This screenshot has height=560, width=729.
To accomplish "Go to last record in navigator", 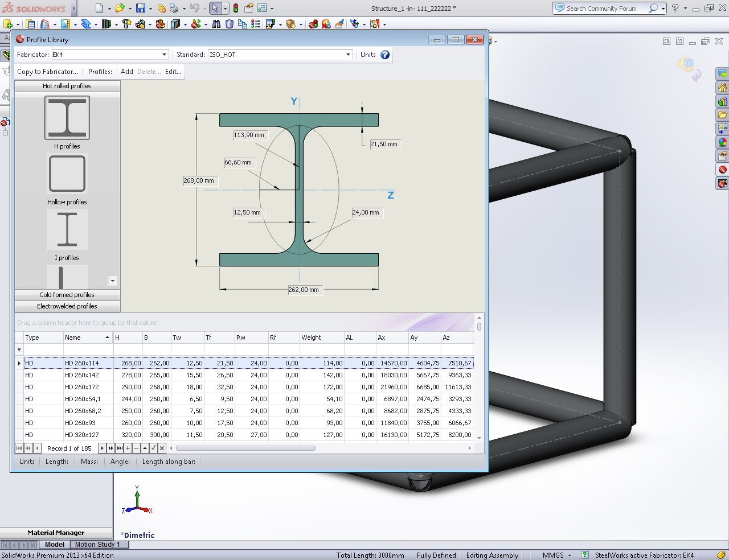I will pyautogui.click(x=120, y=448).
